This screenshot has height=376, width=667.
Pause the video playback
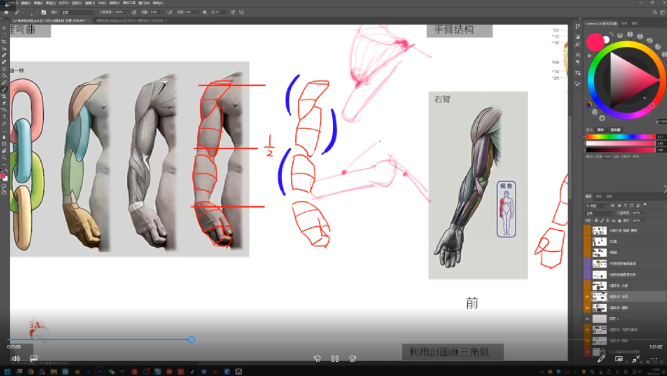click(x=335, y=359)
